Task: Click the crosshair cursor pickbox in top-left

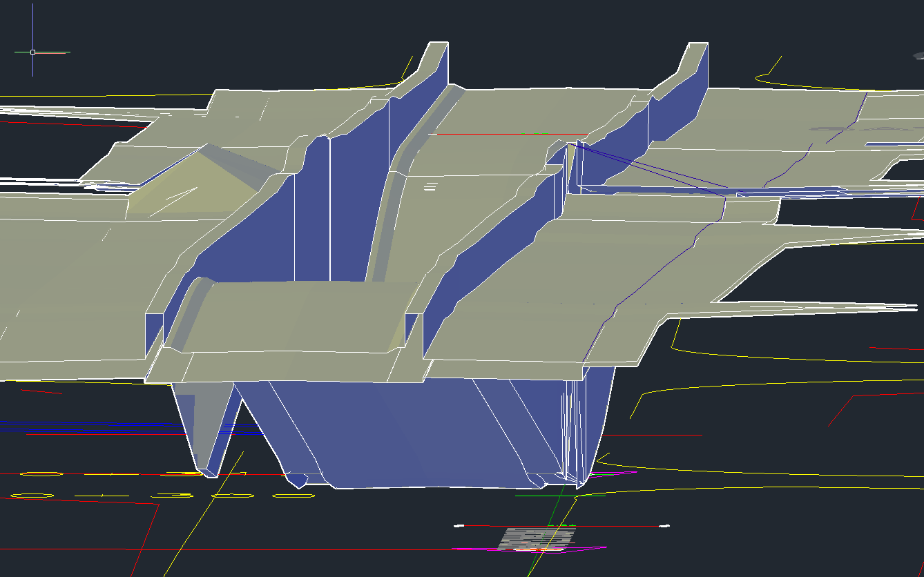Action: [x=32, y=52]
